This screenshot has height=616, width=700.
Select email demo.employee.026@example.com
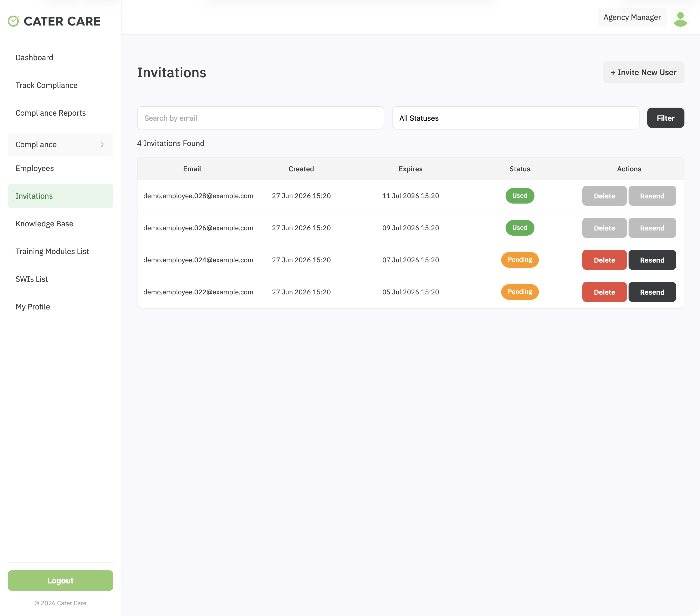198,228
